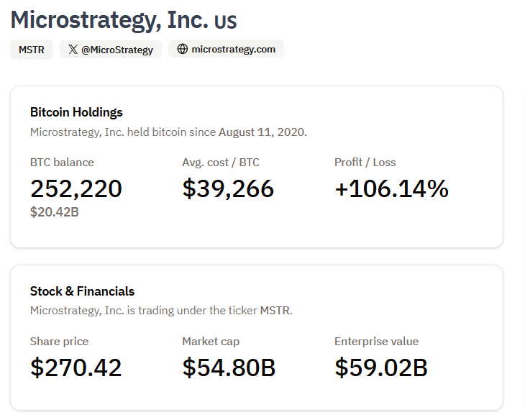Image resolution: width=525 pixels, height=420 pixels.
Task: Click the Profit / Loss label
Action: click(x=365, y=163)
